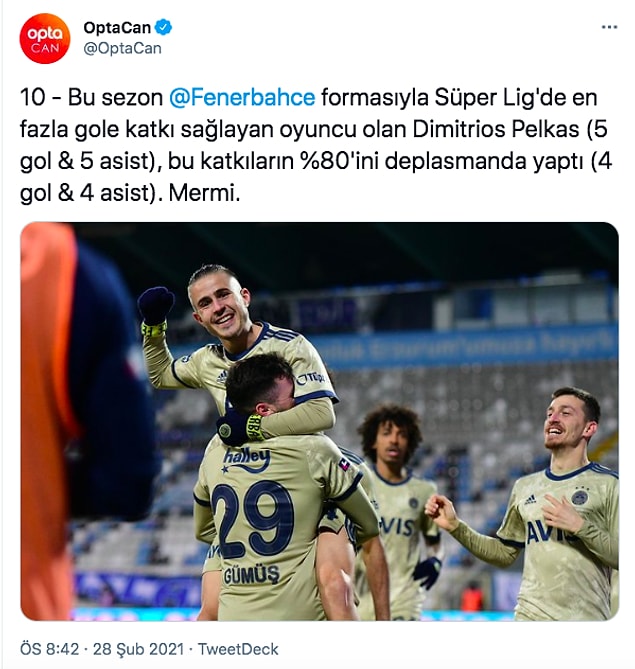Click the name Dimitrios Pelkas in tweet text
Screen dimensions: 635x669
click(496, 130)
